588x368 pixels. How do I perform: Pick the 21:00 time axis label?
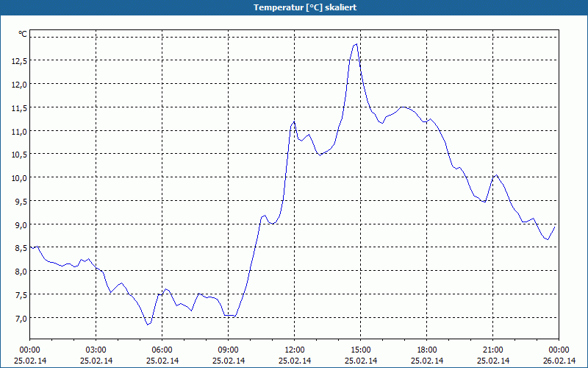pyautogui.click(x=492, y=350)
